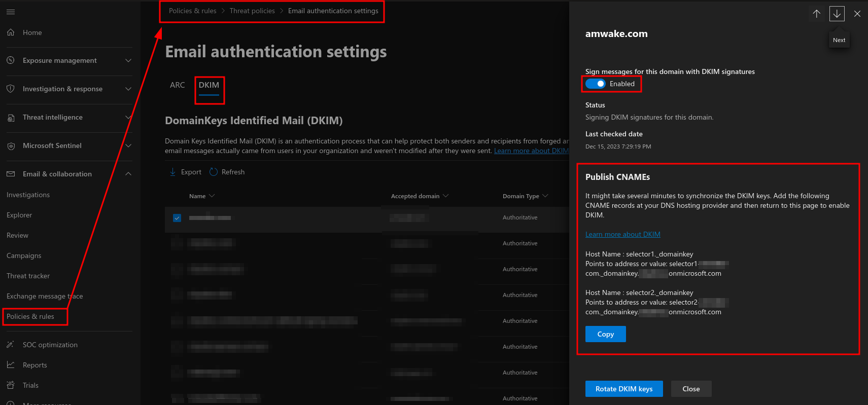868x405 pixels.
Task: Open Investigations in sidebar
Action: tap(28, 195)
